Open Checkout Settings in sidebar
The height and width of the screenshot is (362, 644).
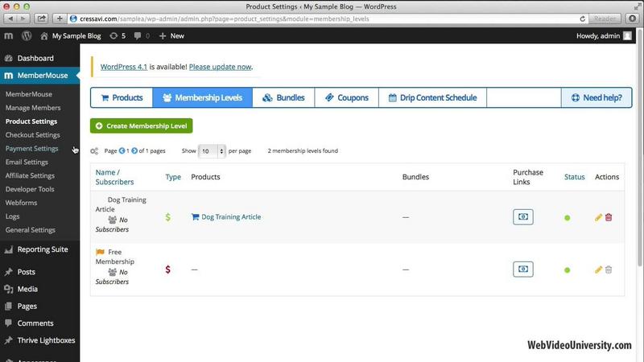point(32,134)
